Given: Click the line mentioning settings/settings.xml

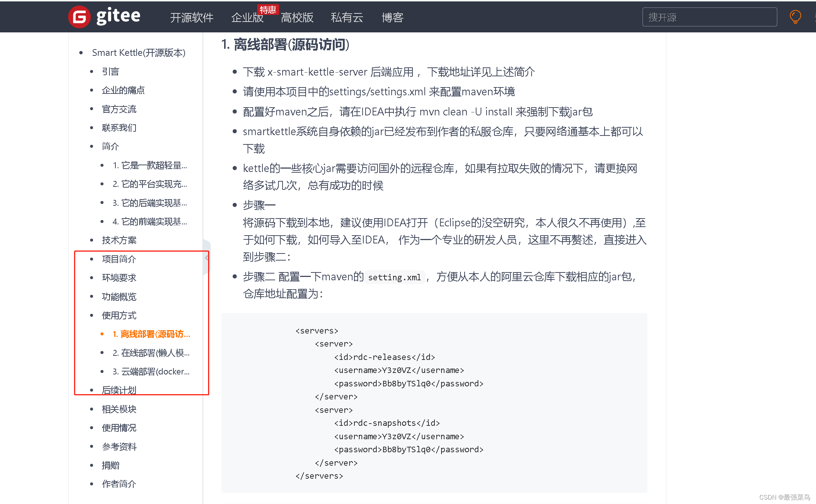Looking at the screenshot, I should (379, 92).
